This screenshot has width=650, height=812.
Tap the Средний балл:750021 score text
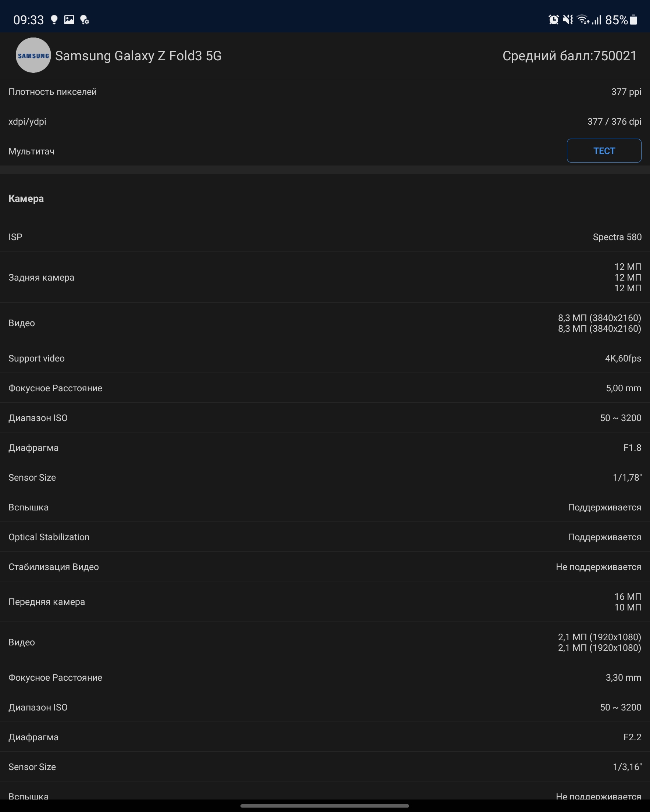pos(569,56)
